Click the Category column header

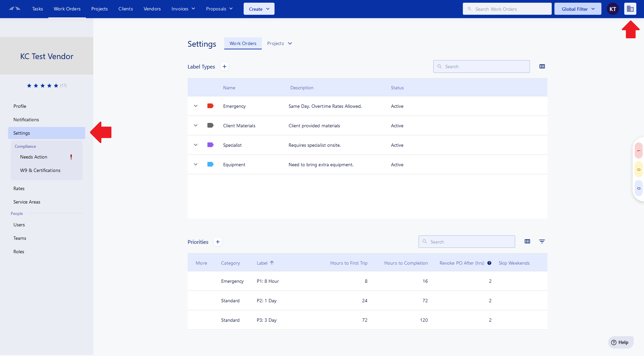230,263
